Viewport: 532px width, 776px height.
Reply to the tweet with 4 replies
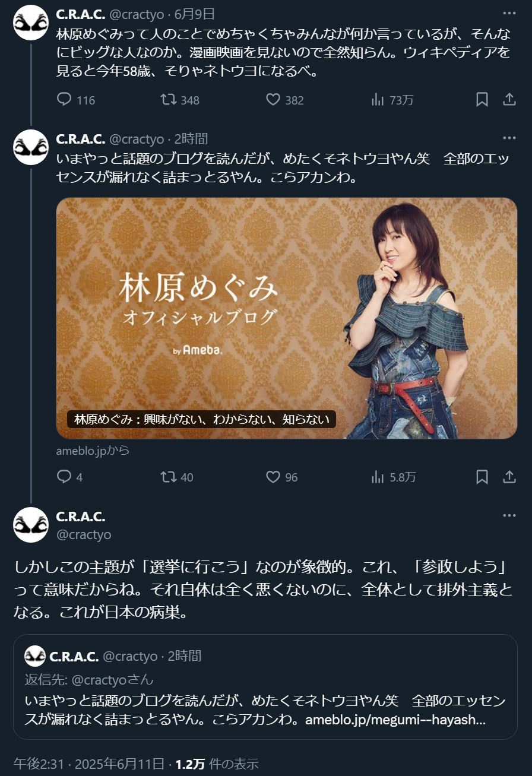coord(64,477)
